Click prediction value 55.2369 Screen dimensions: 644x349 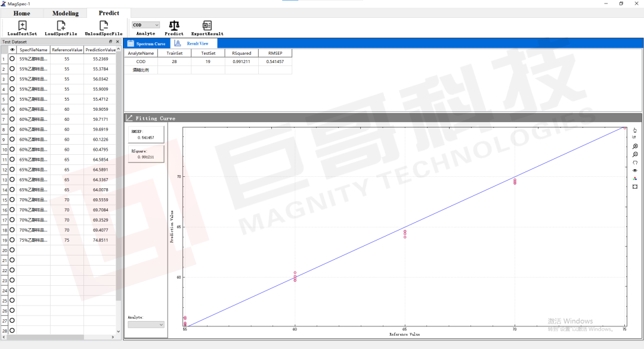pyautogui.click(x=101, y=58)
